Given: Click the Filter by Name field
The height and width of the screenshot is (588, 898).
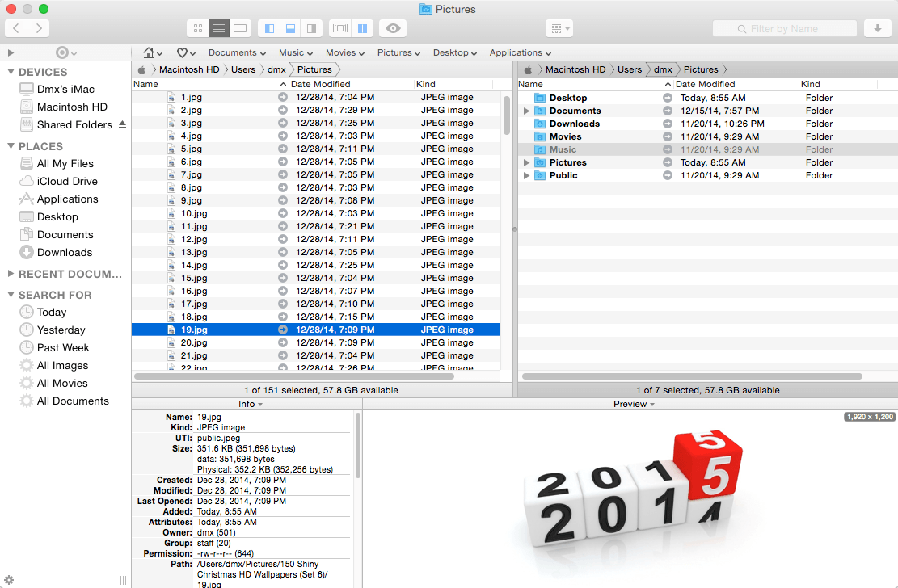Looking at the screenshot, I should click(x=784, y=28).
